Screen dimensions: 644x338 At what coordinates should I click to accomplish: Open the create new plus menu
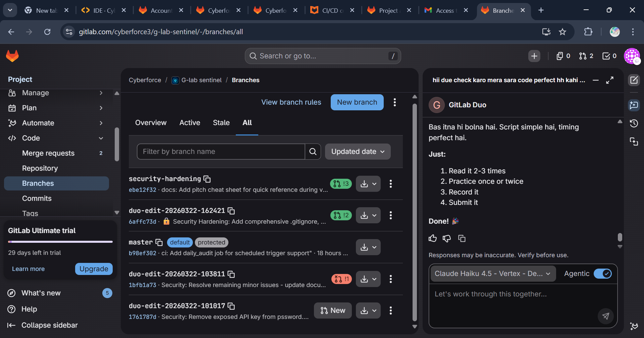click(534, 56)
